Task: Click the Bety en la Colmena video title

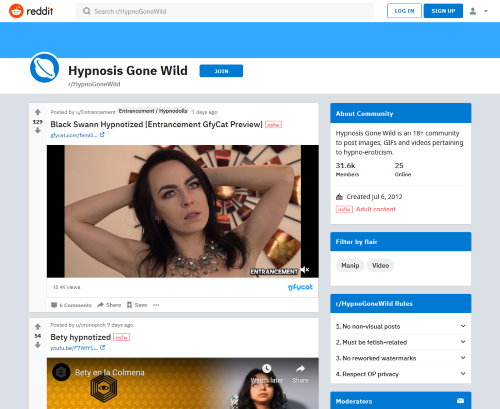Action: [x=110, y=372]
